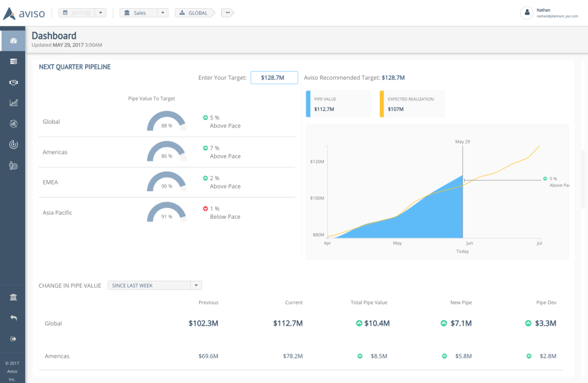
Task: Open the handshake deals icon
Action: [13, 82]
